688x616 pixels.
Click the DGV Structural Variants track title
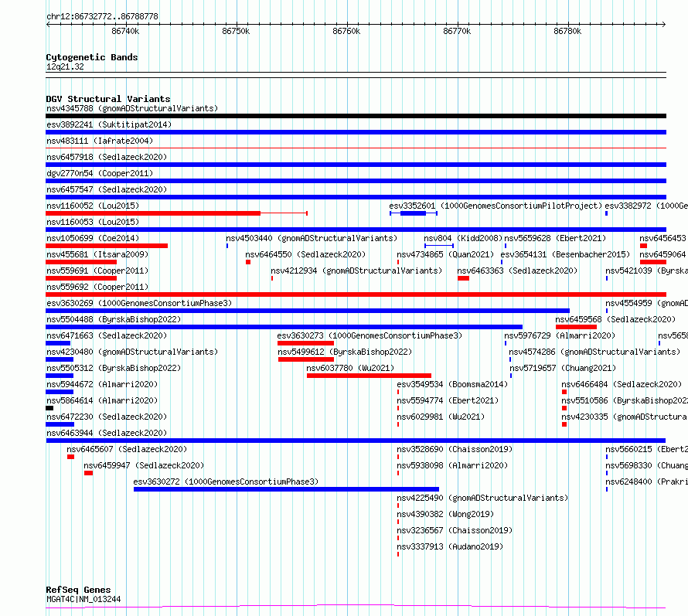tap(108, 99)
